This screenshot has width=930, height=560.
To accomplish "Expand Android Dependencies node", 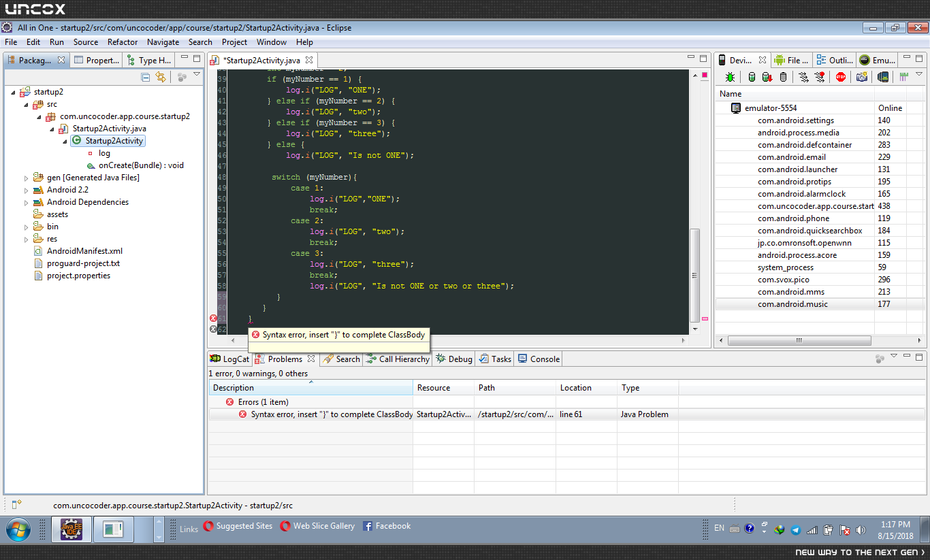I will [x=27, y=202].
